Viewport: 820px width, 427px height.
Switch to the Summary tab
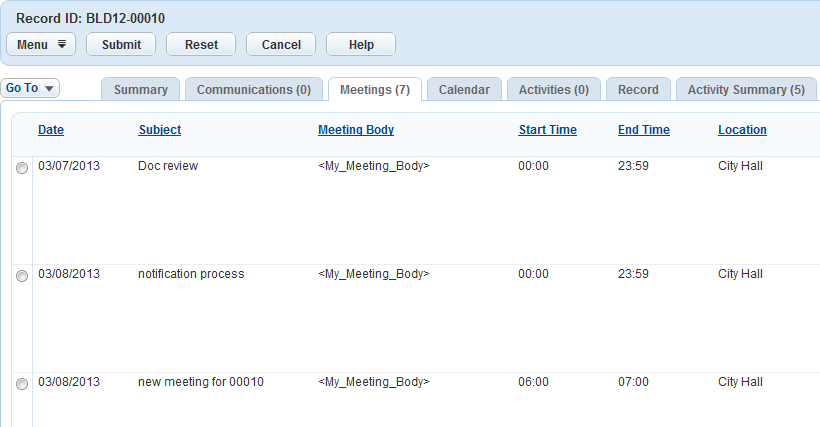click(x=141, y=90)
